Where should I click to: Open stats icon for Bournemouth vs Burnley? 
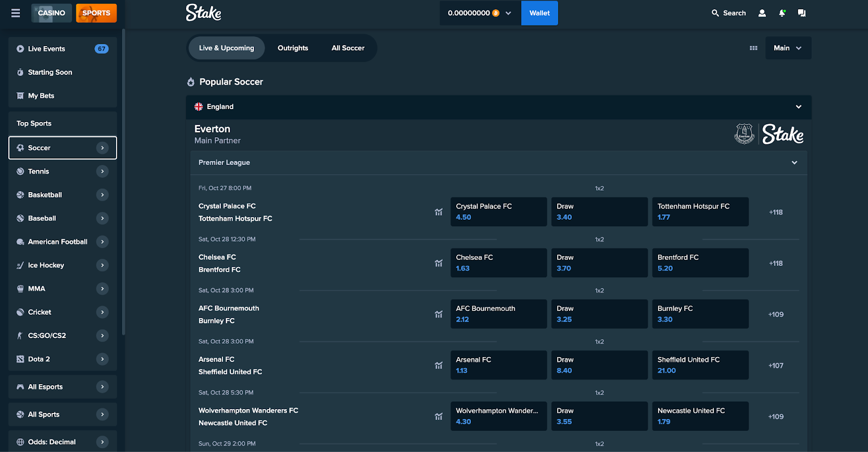[x=438, y=314]
